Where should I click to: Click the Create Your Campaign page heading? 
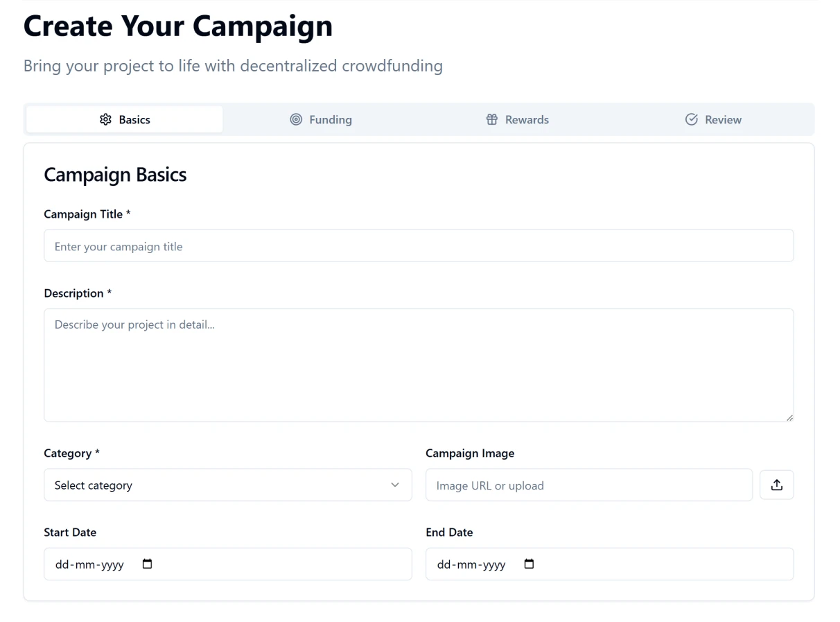click(177, 26)
